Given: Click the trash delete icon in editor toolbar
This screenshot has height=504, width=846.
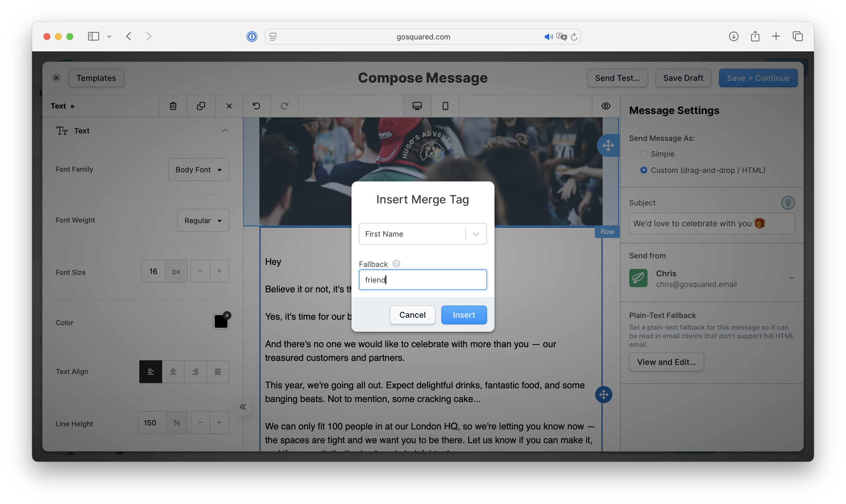Looking at the screenshot, I should (x=173, y=106).
